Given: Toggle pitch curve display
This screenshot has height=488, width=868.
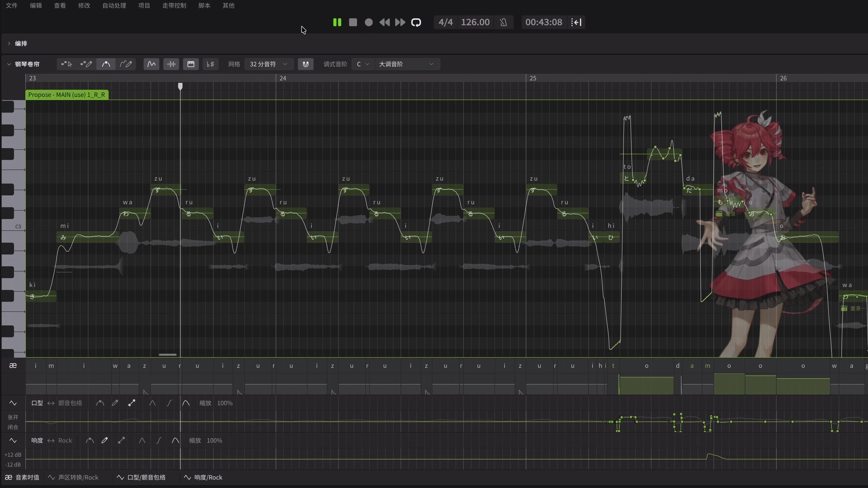Looking at the screenshot, I should [151, 64].
